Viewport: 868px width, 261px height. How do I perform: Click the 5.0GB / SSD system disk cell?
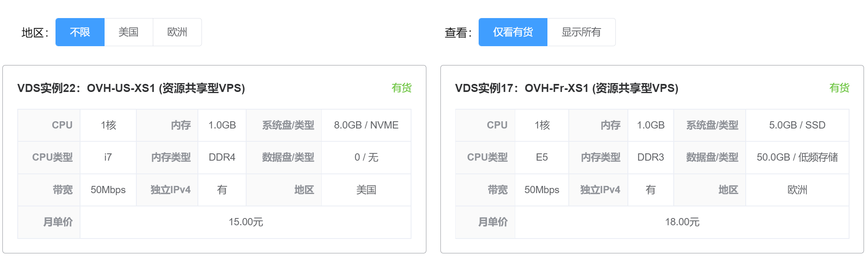click(797, 125)
